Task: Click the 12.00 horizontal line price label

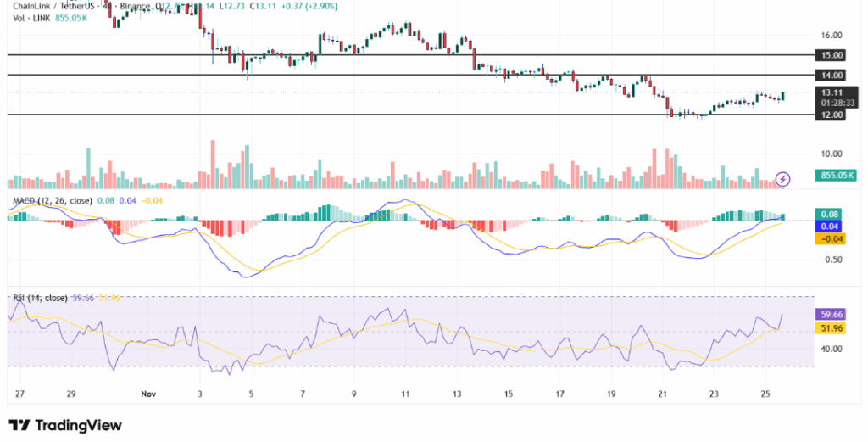Action: coord(830,115)
